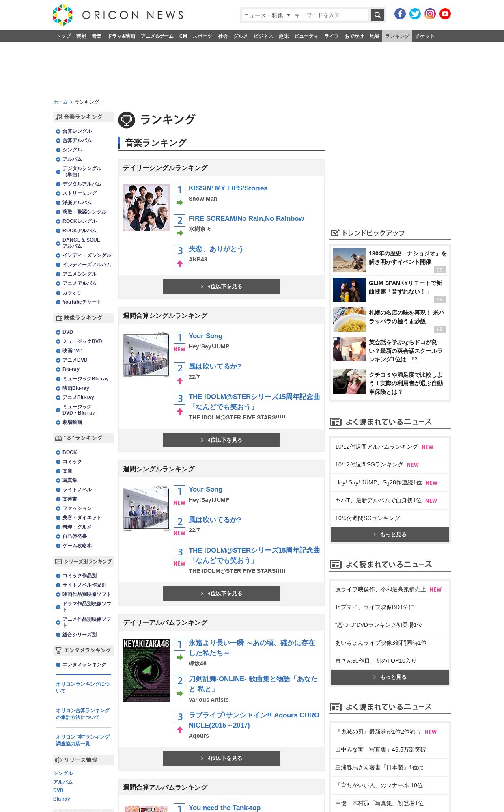
Task: Click the plus icon beside カラオケ
Action: (58, 293)
